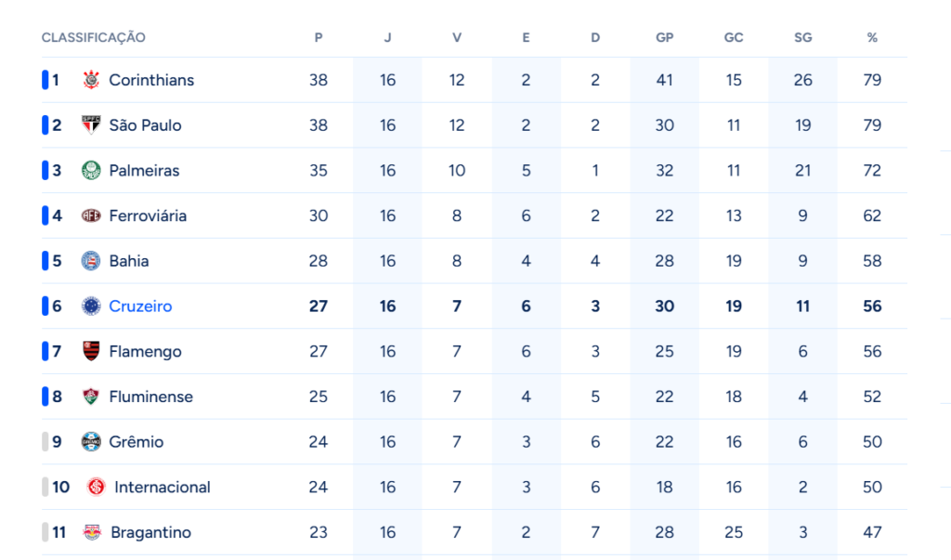Click the Internacional team name
The width and height of the screenshot is (951, 560).
tap(163, 488)
